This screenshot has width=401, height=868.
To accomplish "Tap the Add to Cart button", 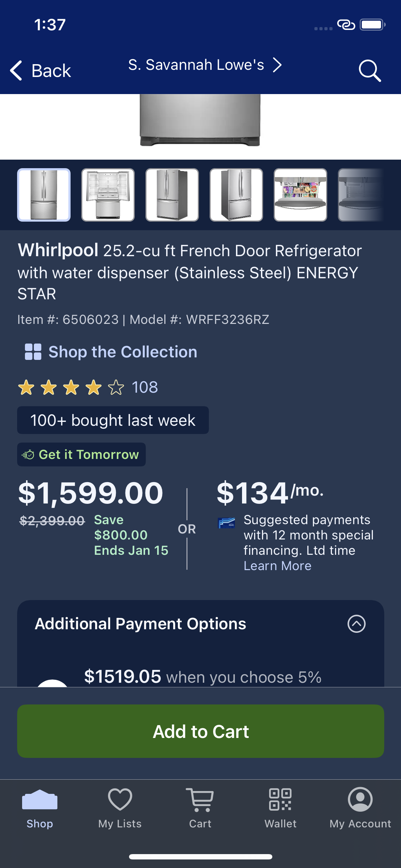I will click(x=201, y=731).
